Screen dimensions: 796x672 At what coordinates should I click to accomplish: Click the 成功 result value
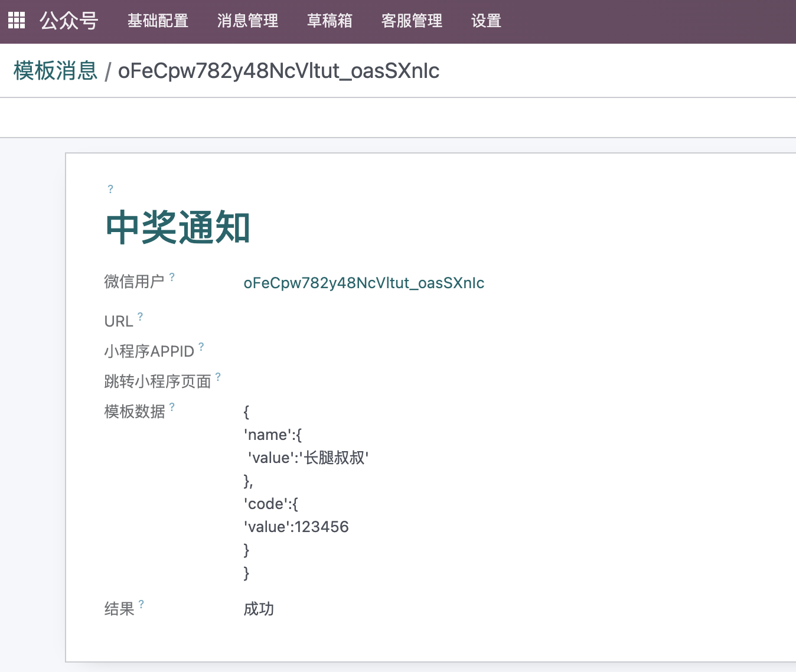pyautogui.click(x=259, y=609)
